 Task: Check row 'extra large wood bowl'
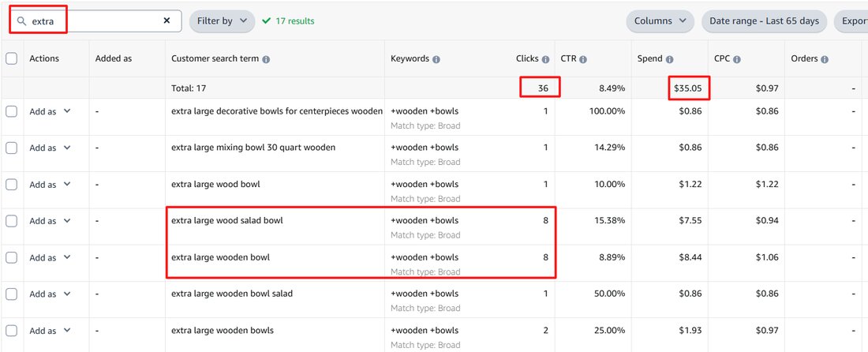(12, 185)
